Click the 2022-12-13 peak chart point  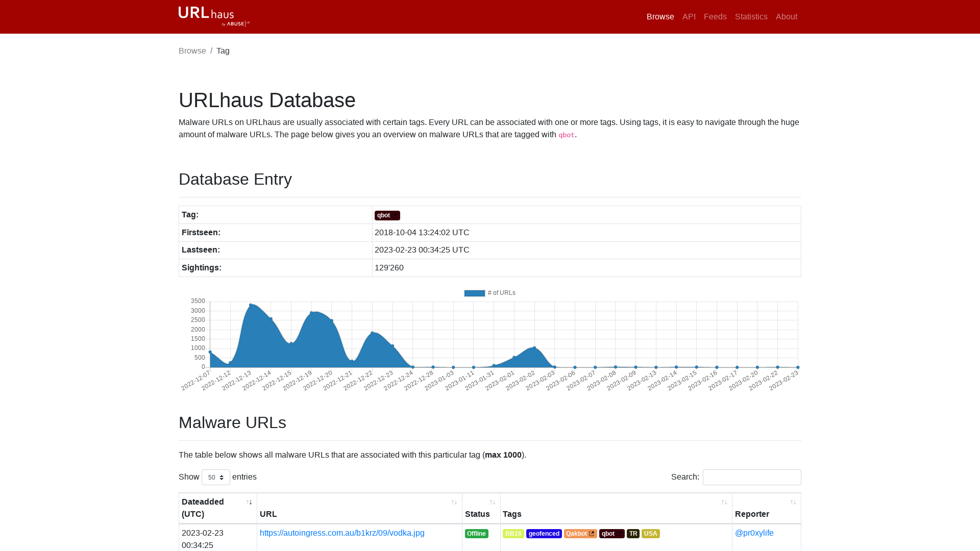tap(251, 305)
